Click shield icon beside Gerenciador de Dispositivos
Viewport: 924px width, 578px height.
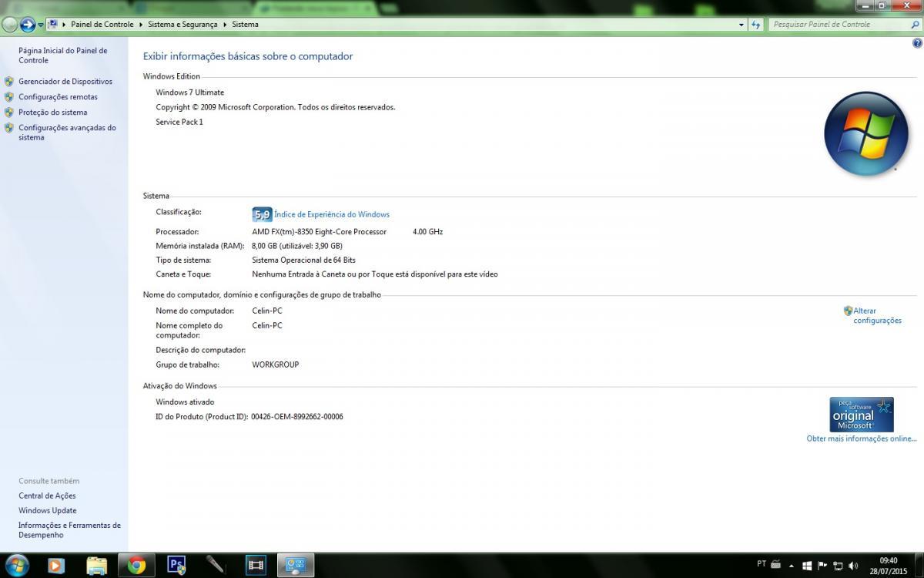[9, 81]
